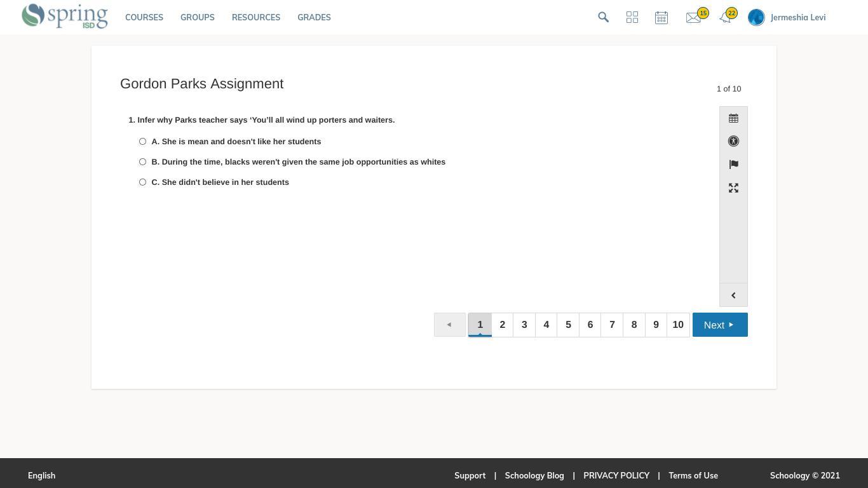The width and height of the screenshot is (868, 488).
Task: Click the Next button
Action: pyautogui.click(x=719, y=325)
